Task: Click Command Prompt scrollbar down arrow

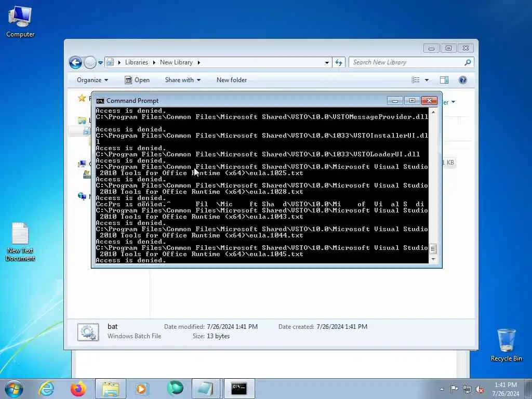Action: click(433, 259)
